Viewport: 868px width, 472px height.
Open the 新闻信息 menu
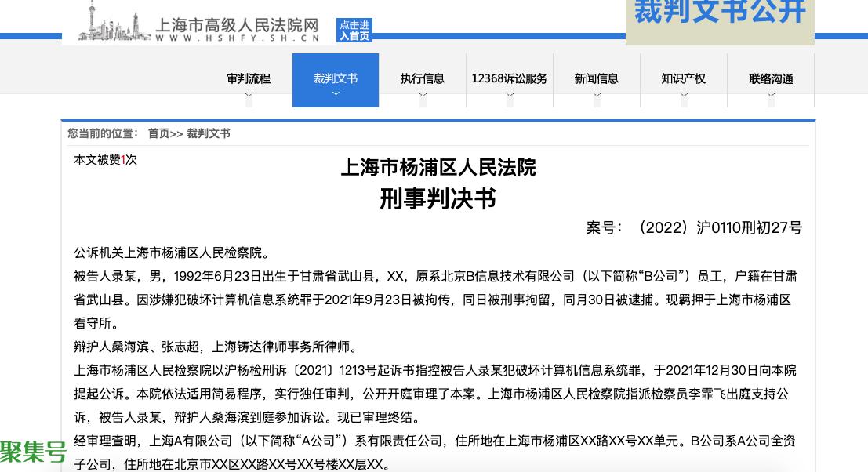click(597, 78)
